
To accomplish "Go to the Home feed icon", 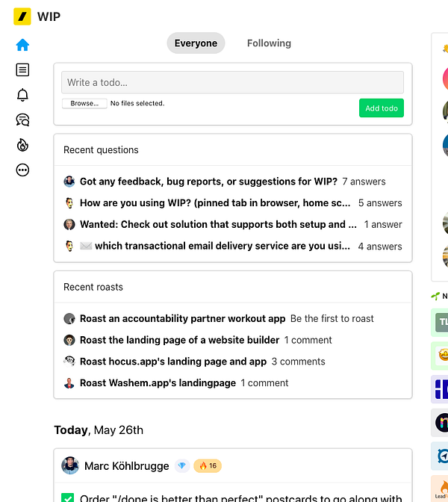I will click(x=22, y=45).
